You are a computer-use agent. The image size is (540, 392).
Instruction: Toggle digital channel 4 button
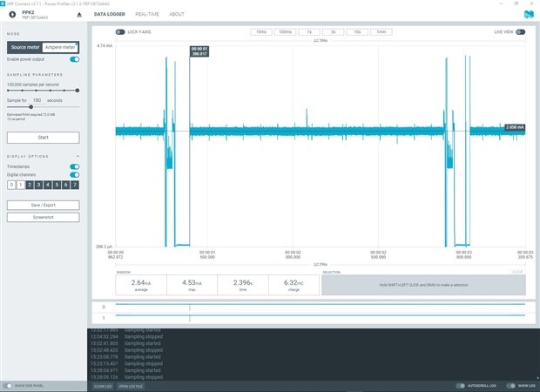click(48, 185)
